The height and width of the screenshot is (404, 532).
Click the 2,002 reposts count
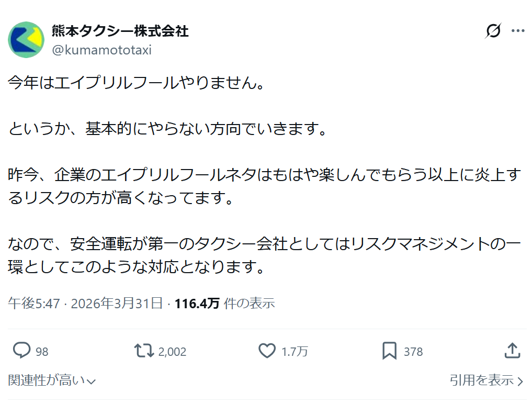tap(172, 352)
